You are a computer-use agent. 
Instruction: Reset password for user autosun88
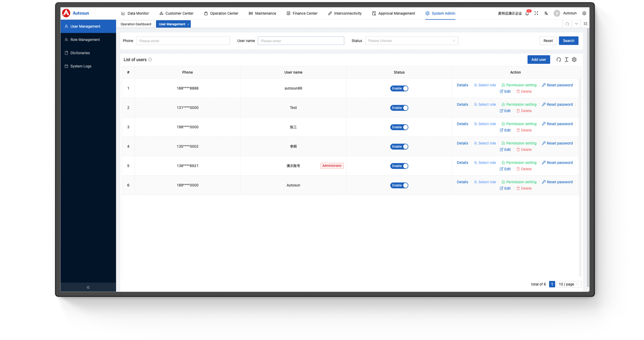557,85
